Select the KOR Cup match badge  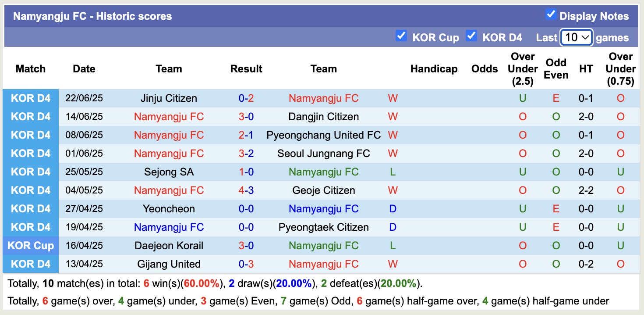coord(31,246)
